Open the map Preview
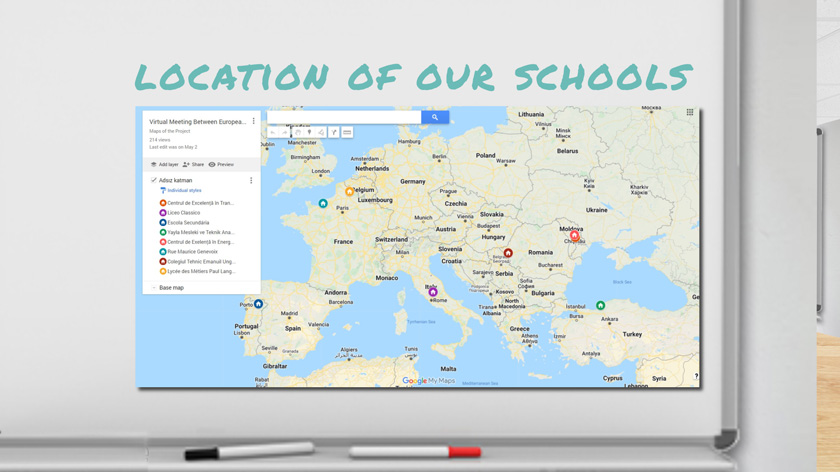Image resolution: width=840 pixels, height=472 pixels. (221, 165)
